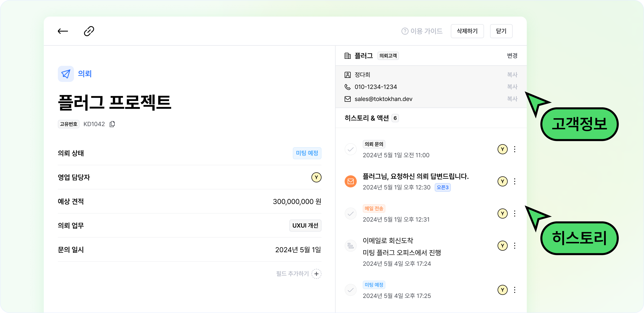This screenshot has width=644, height=313.
Task: Click the orange email icon in history
Action: [350, 181]
